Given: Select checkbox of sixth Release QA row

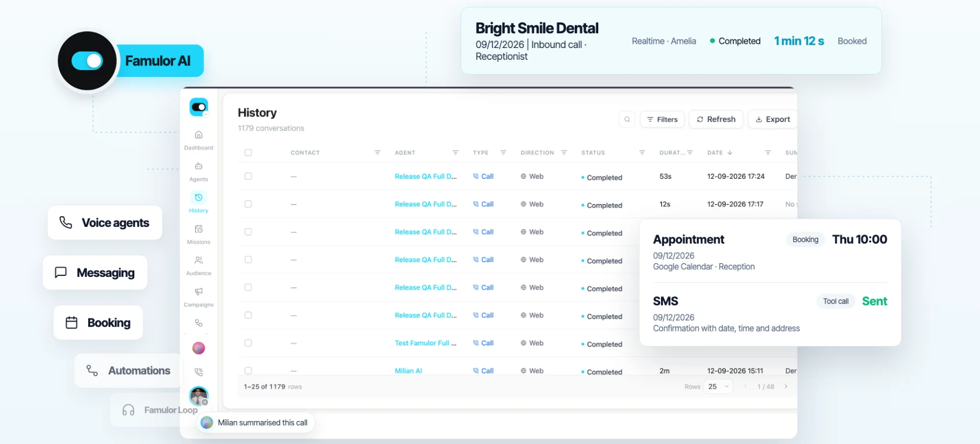Looking at the screenshot, I should pos(248,315).
